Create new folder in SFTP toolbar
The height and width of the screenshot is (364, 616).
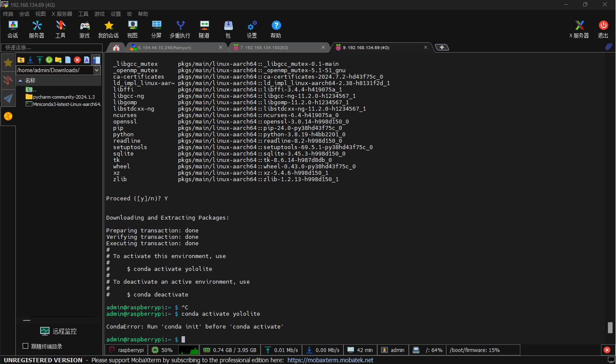[59, 60]
